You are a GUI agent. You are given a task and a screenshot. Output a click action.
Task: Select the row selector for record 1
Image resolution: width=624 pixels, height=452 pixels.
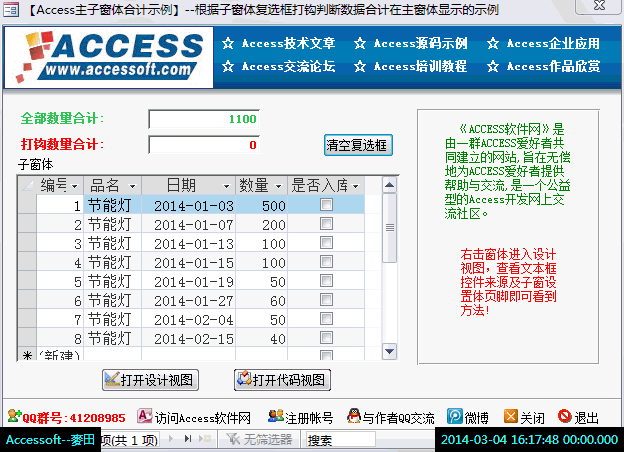27,205
